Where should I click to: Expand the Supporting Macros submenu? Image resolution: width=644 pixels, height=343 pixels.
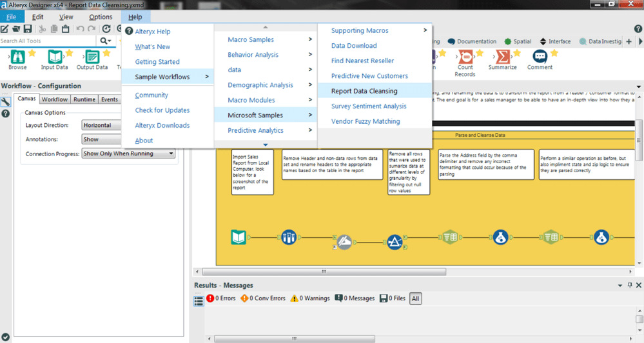pyautogui.click(x=375, y=30)
